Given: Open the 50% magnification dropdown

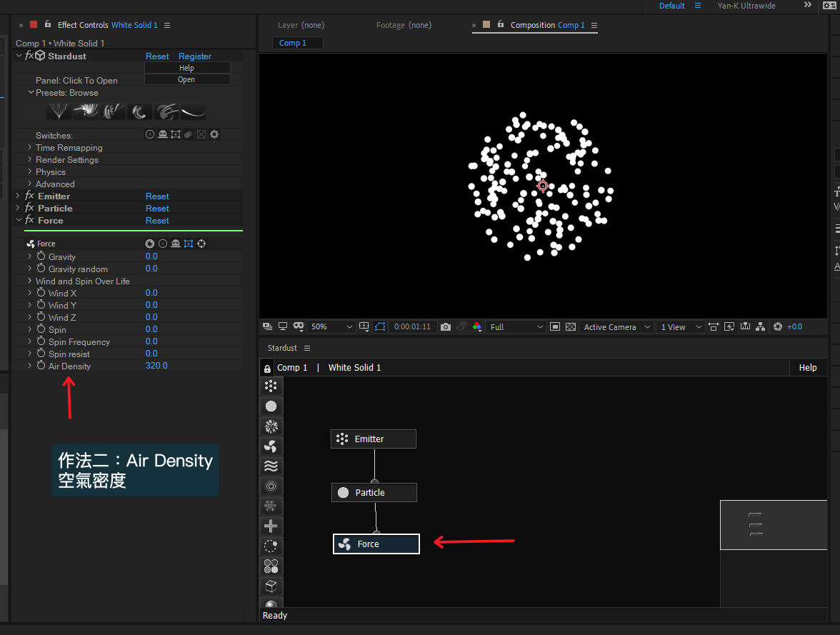Looking at the screenshot, I should pyautogui.click(x=332, y=327).
